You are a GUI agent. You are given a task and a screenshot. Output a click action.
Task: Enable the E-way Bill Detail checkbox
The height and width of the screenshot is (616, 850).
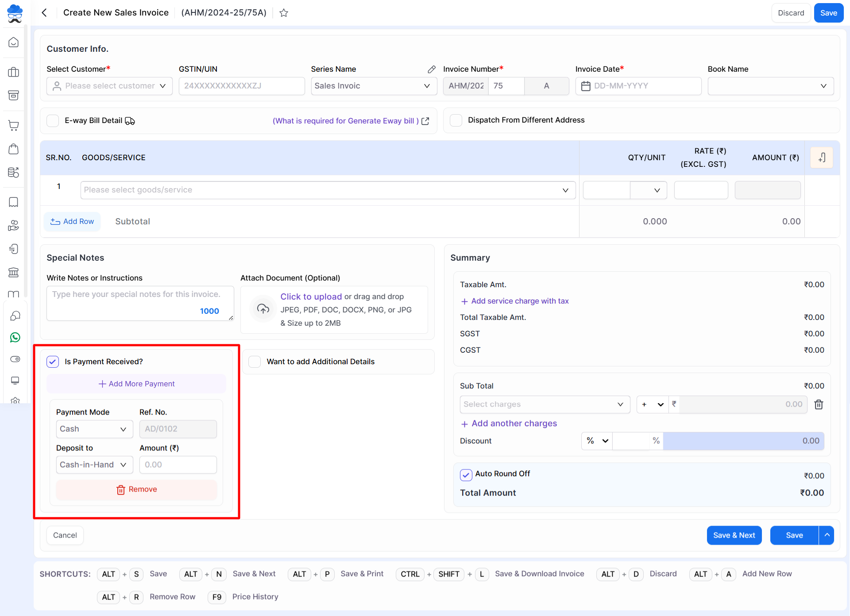(x=53, y=121)
